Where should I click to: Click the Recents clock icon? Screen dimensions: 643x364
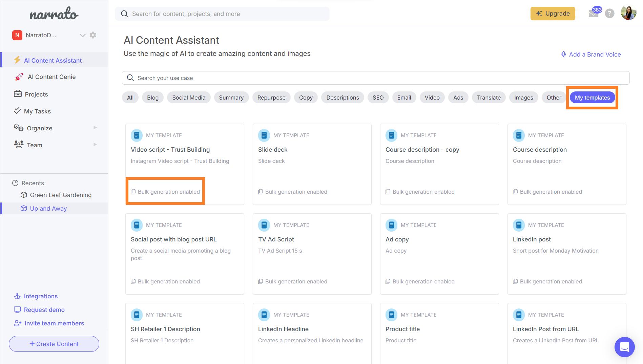(x=15, y=183)
